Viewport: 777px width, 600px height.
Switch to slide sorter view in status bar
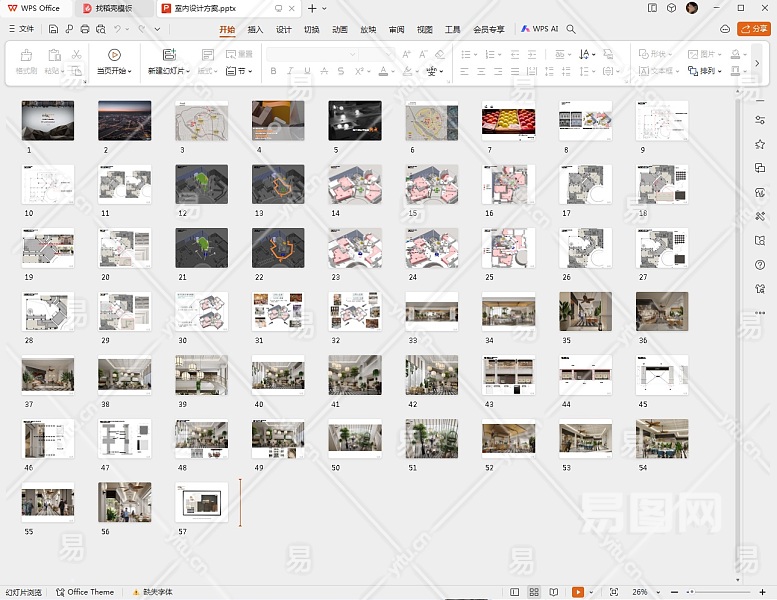pos(534,592)
